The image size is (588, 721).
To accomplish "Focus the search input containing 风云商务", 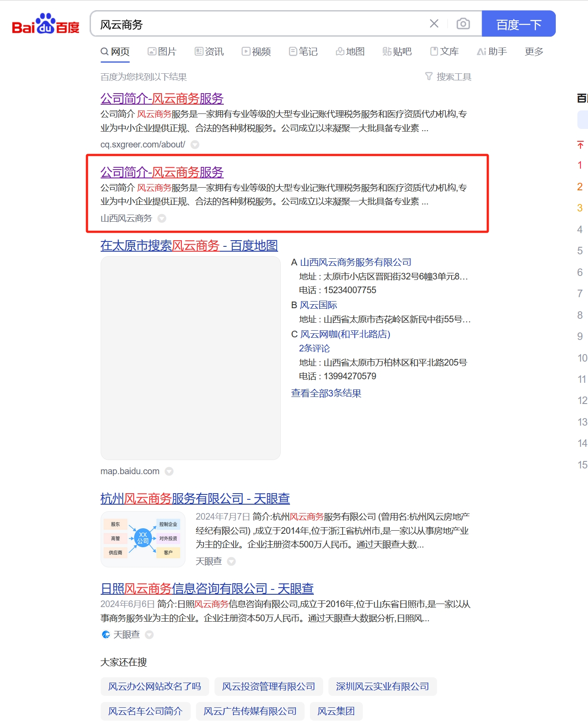I will [260, 24].
